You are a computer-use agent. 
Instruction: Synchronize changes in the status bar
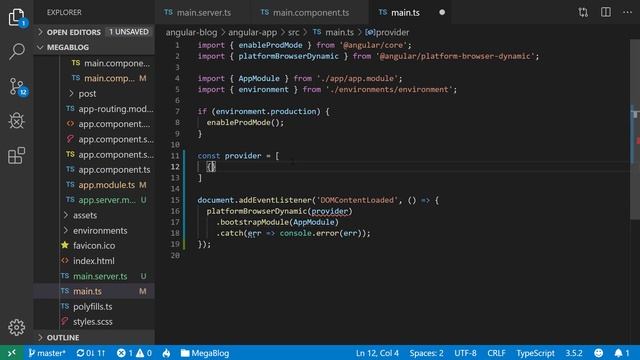point(91,353)
